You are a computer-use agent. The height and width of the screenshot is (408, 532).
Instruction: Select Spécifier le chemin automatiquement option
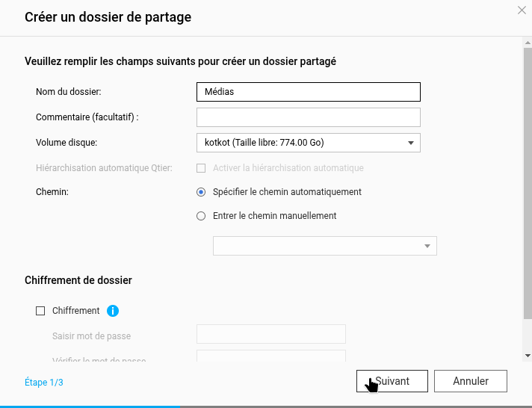click(201, 192)
